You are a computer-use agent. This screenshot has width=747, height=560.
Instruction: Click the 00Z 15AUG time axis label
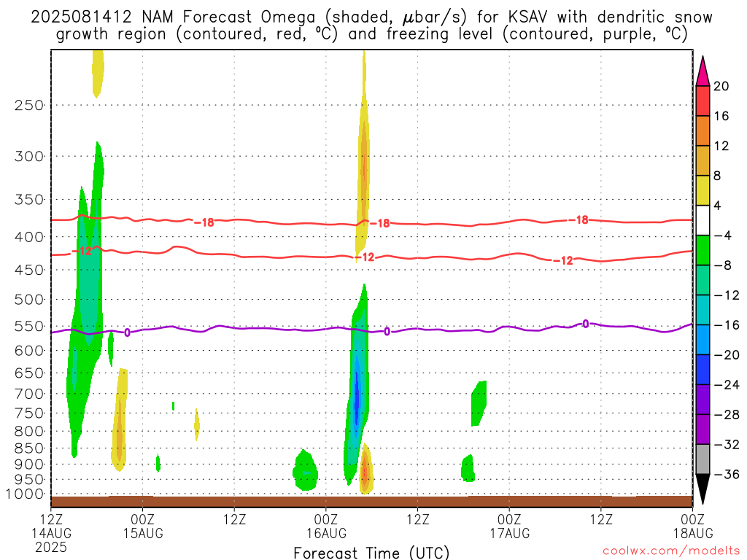click(x=143, y=526)
